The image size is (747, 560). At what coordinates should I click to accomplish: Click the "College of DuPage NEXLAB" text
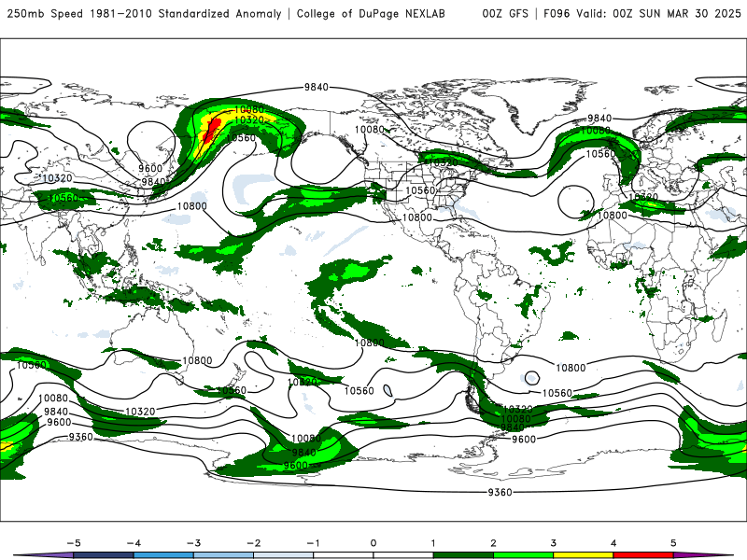371,13
